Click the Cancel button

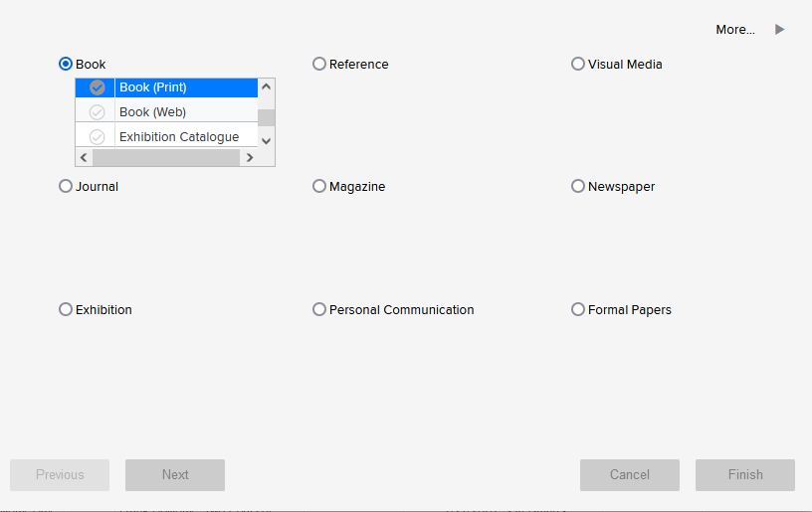tap(629, 475)
